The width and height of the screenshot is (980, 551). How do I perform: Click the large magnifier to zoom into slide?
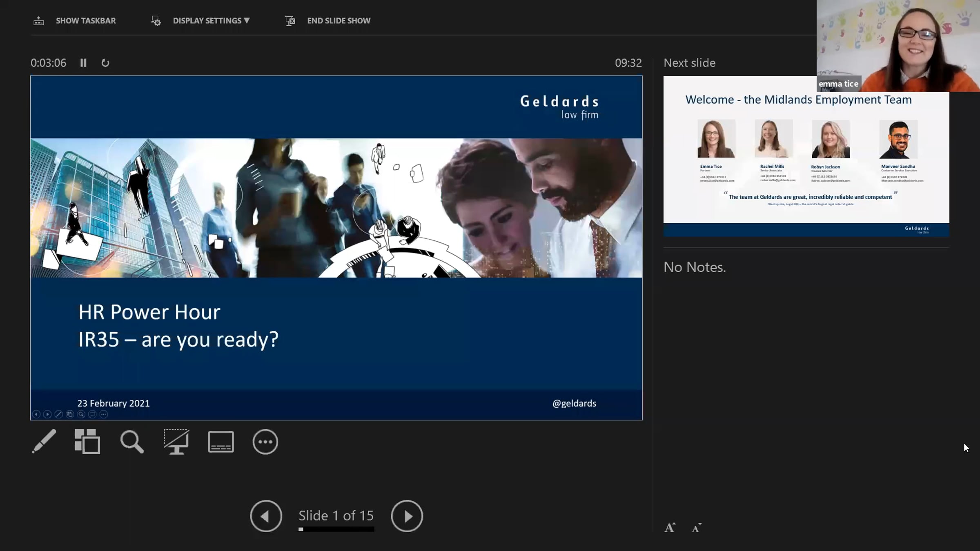132,442
